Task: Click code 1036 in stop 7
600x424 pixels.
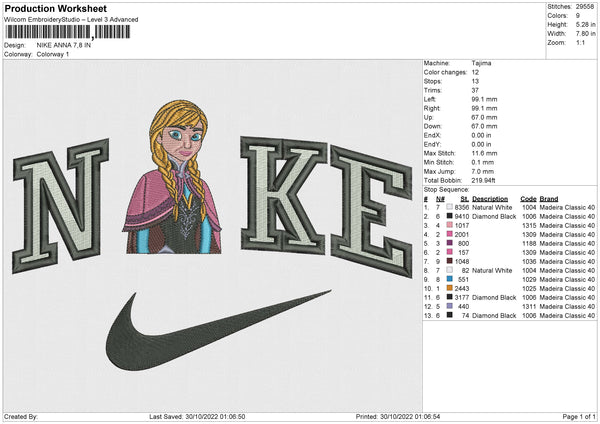Action: pyautogui.click(x=529, y=261)
